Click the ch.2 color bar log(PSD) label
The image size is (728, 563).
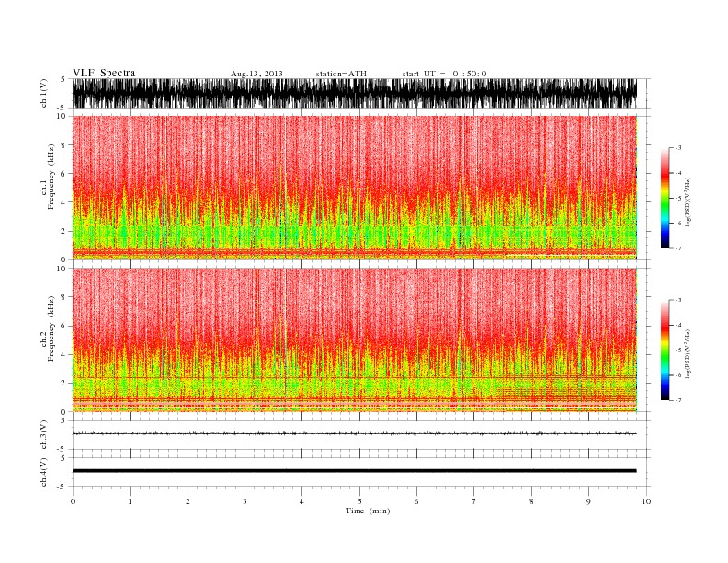688,354
